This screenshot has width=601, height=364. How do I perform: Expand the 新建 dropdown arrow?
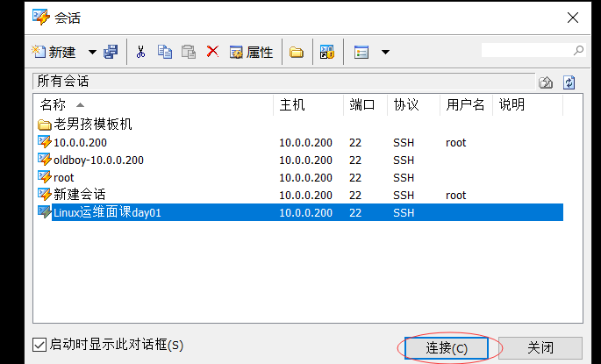[x=92, y=52]
